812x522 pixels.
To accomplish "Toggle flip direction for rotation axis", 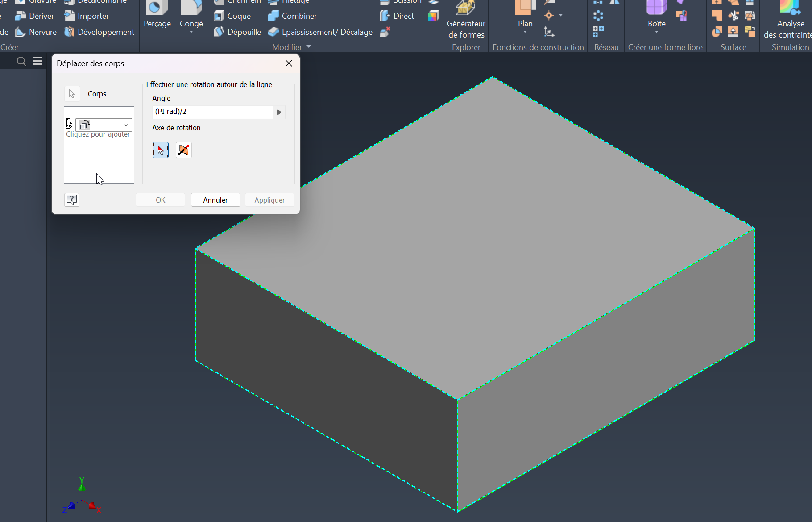I will click(x=183, y=150).
